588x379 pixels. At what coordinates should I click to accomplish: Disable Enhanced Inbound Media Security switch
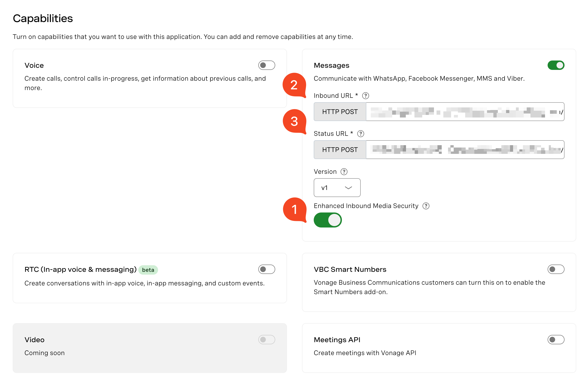[327, 220]
